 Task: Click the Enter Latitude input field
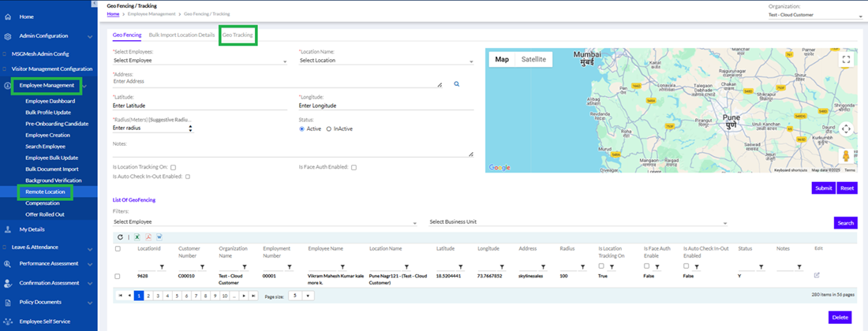point(200,105)
